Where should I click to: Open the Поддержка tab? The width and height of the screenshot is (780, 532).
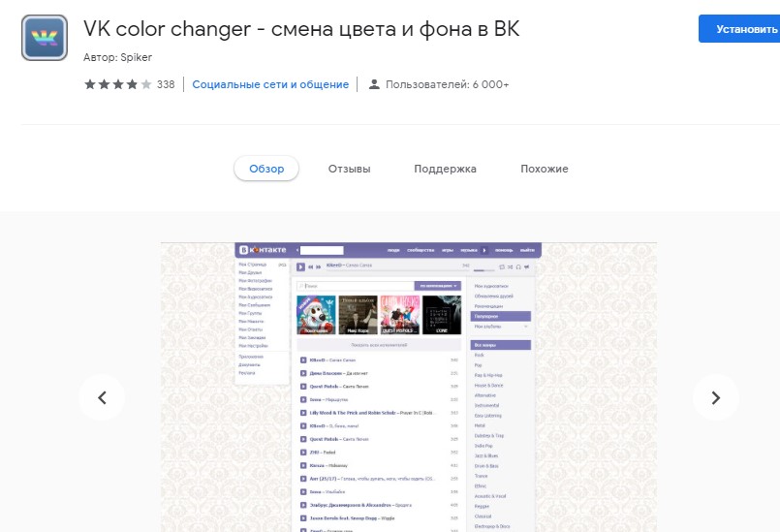click(445, 169)
